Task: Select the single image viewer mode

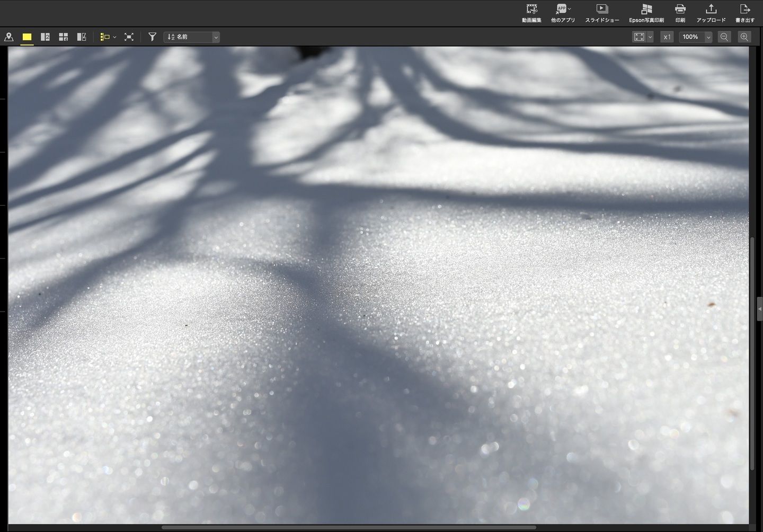Action: coord(27,37)
